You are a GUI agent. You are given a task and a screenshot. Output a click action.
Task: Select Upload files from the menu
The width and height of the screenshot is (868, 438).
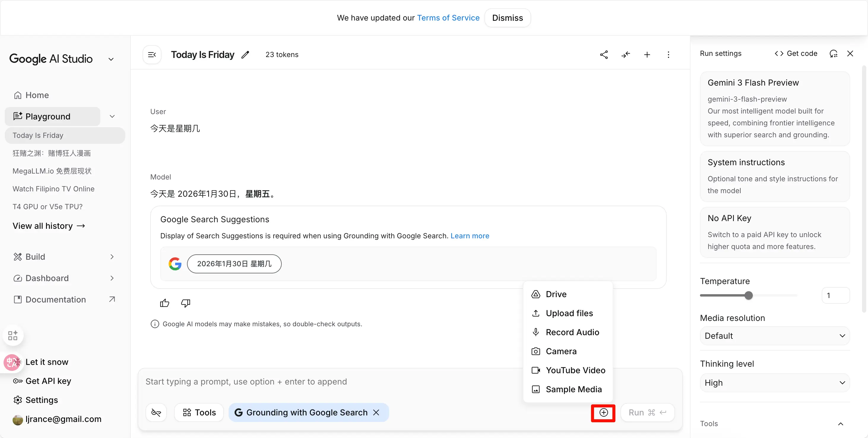569,313
